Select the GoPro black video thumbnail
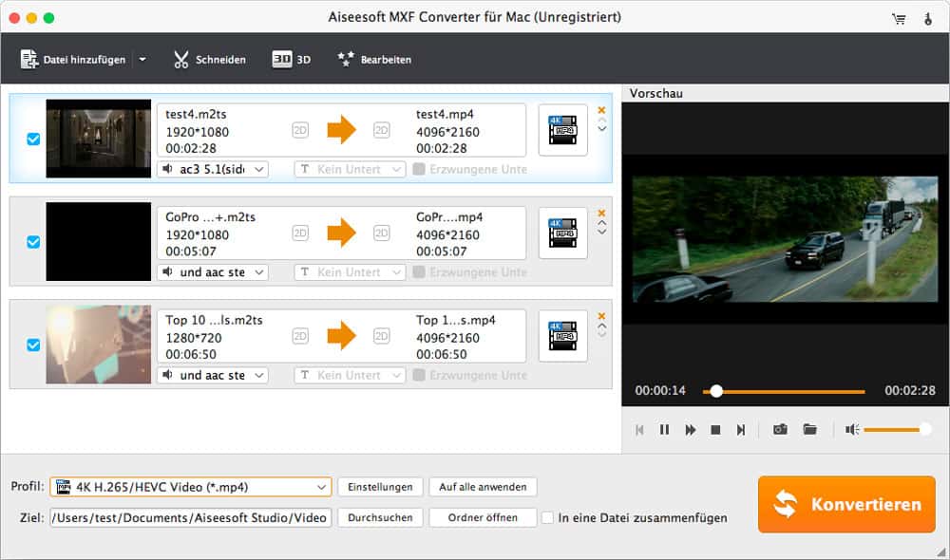The image size is (950, 560). pos(98,241)
